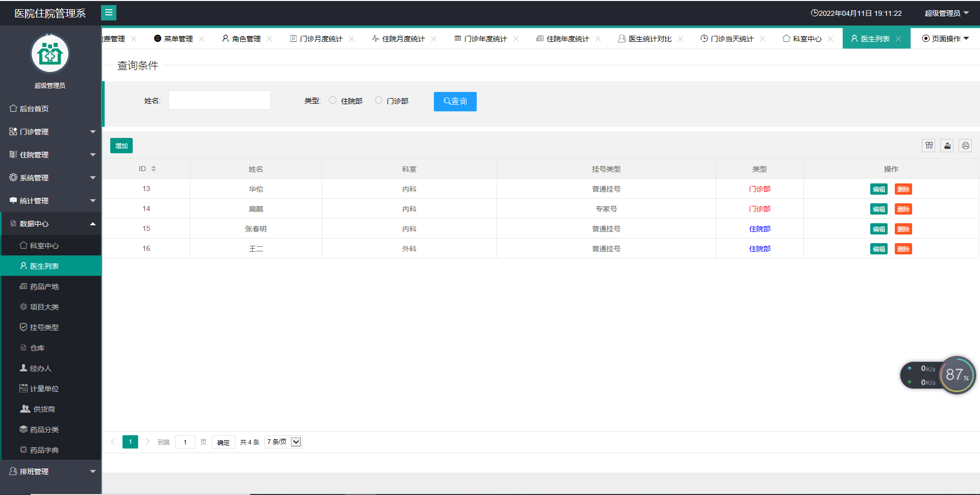Expand 住院管理 sidebar menu
Viewport: 980px width, 495px height.
(x=51, y=154)
